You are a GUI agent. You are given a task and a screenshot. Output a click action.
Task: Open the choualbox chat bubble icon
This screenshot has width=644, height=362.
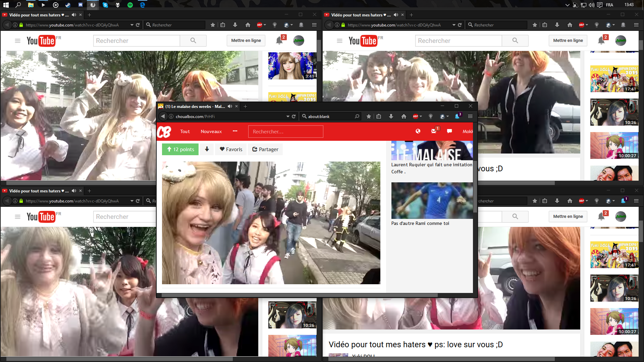click(449, 131)
